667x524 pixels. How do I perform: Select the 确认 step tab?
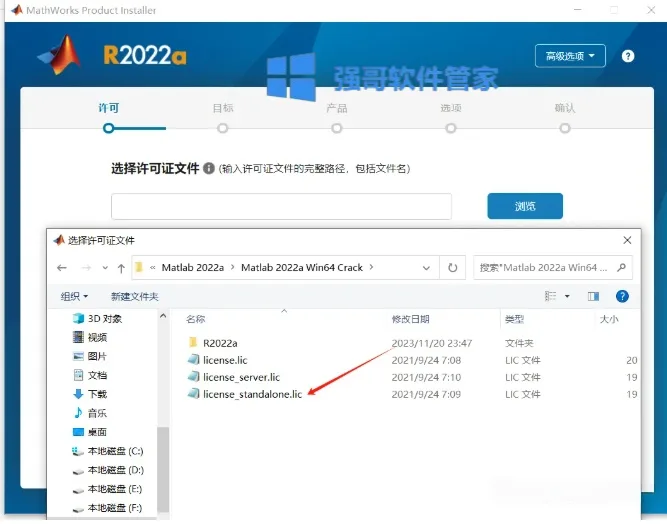(564, 108)
